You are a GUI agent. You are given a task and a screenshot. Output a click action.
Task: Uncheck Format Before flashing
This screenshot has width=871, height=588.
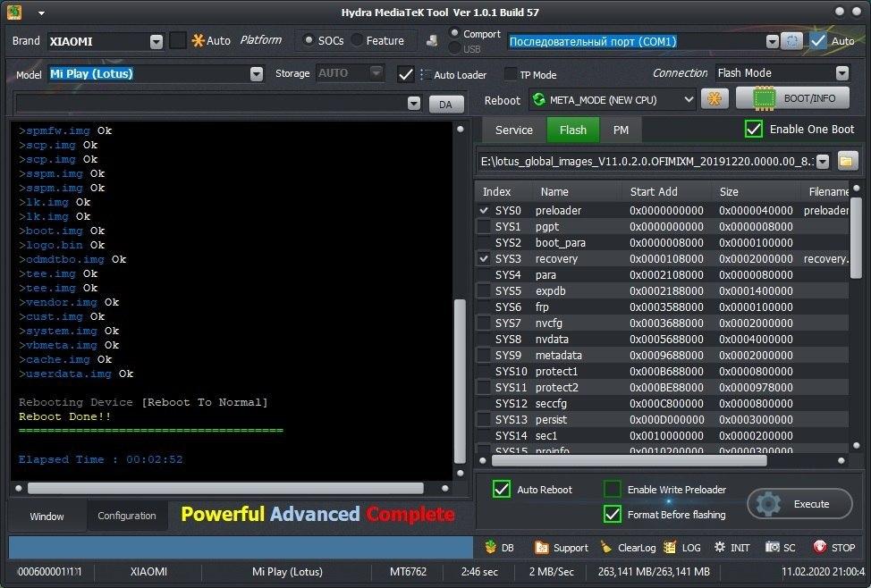(x=613, y=514)
